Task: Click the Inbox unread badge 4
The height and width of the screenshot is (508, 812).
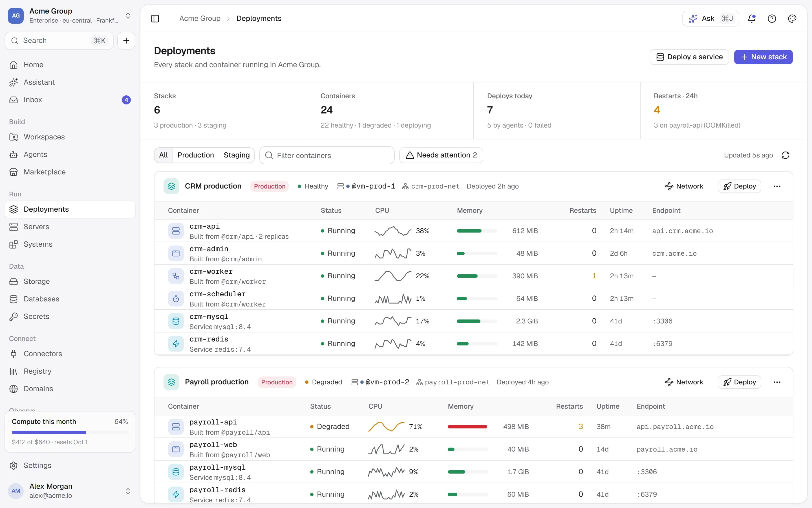Action: coord(126,100)
